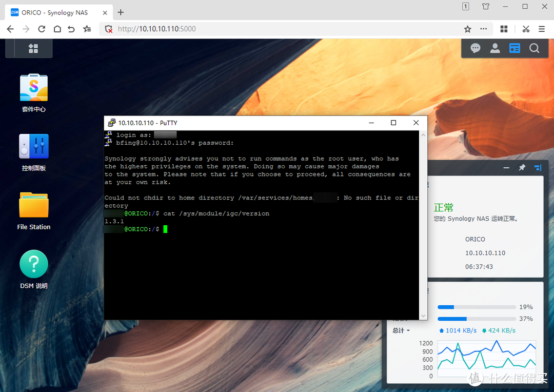Viewport: 554px width, 392px height.
Task: Launch Control Panel from the desktop
Action: tap(34, 147)
